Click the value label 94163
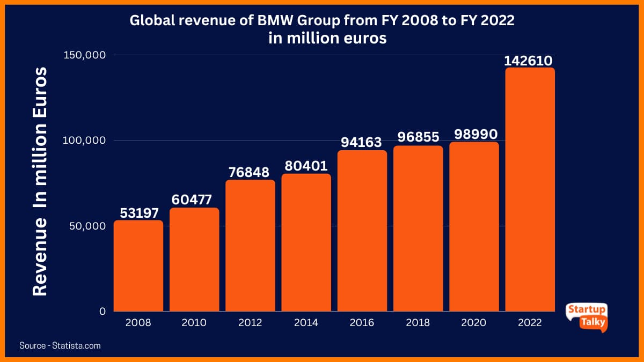The height and width of the screenshot is (362, 644). pyautogui.click(x=362, y=142)
